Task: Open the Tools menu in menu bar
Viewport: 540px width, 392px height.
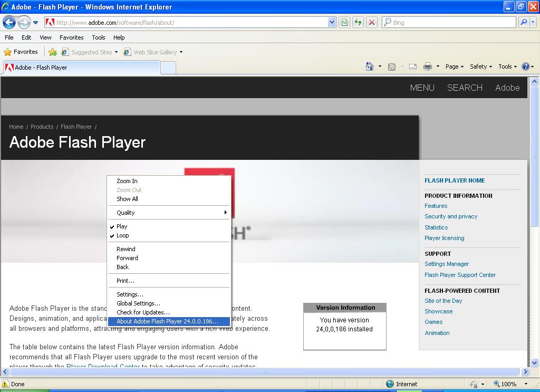Action: point(99,37)
